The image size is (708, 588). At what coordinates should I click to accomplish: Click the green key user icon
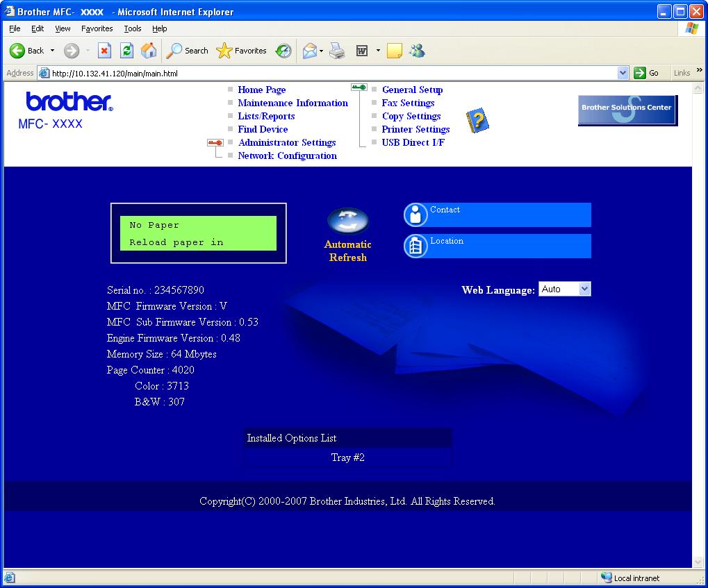pos(359,87)
